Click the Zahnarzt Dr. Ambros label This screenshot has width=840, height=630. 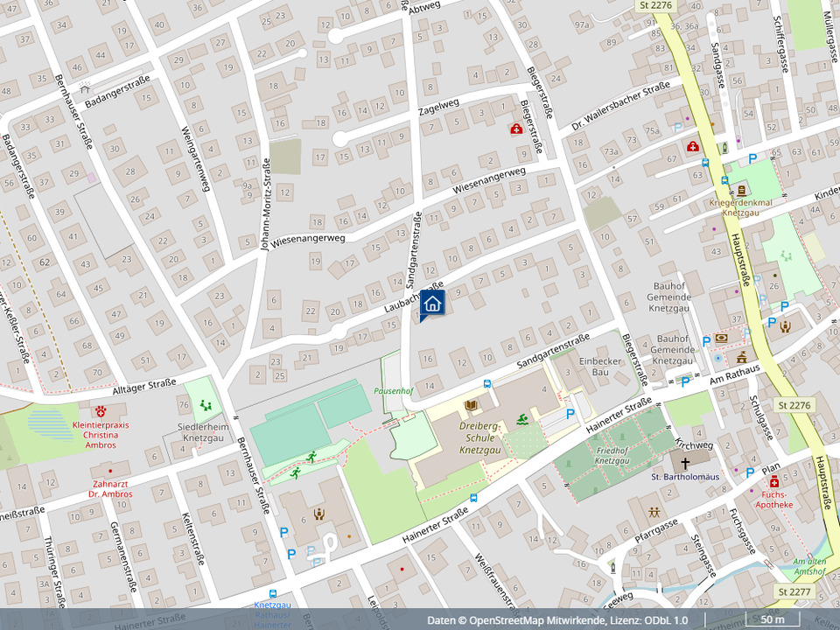click(x=110, y=488)
